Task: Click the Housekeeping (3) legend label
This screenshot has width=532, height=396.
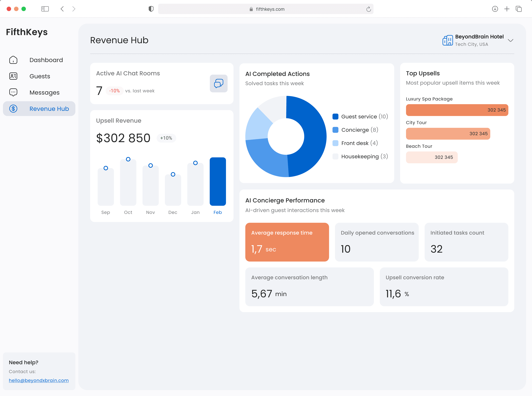Action: [x=364, y=157]
